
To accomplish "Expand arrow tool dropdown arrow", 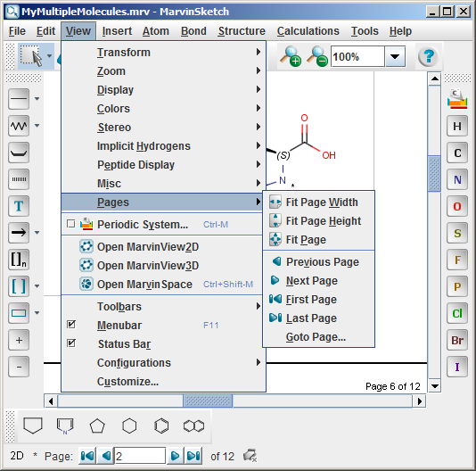I will coord(37,233).
